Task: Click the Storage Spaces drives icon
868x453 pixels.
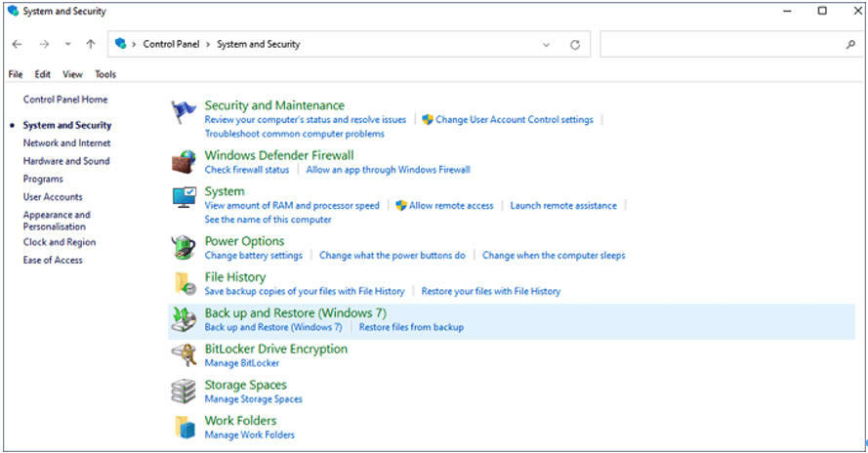Action: pyautogui.click(x=184, y=391)
